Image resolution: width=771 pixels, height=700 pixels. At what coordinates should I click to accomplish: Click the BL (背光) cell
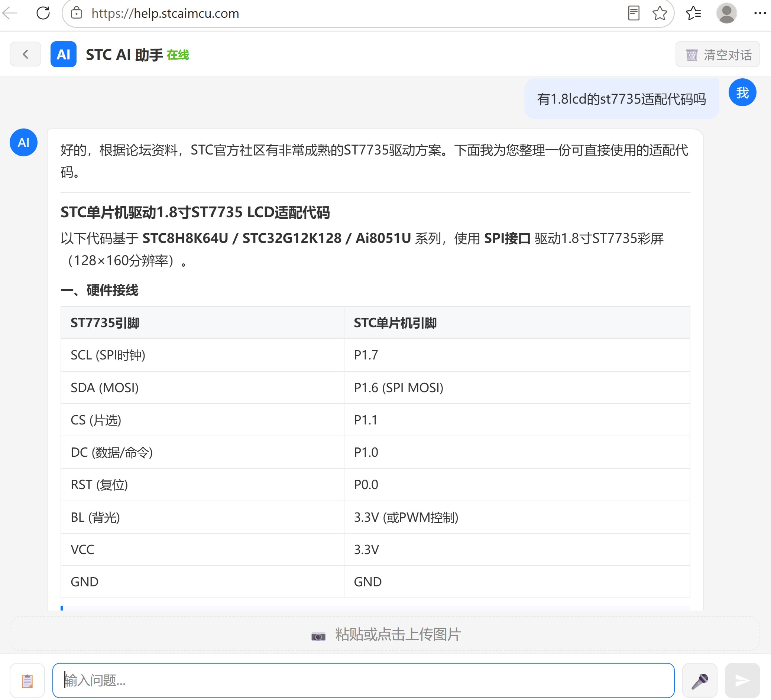[x=202, y=517]
